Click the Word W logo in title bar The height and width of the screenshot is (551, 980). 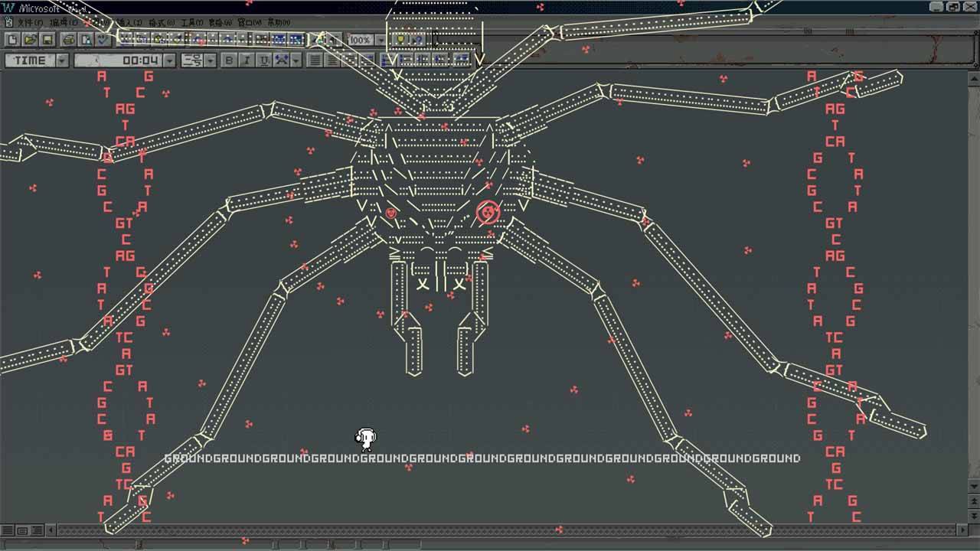click(8, 7)
